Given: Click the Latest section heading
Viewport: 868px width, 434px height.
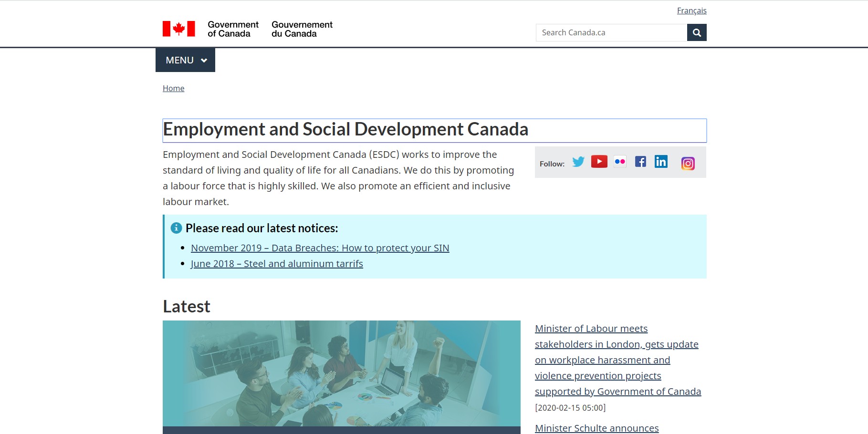Looking at the screenshot, I should [x=186, y=306].
